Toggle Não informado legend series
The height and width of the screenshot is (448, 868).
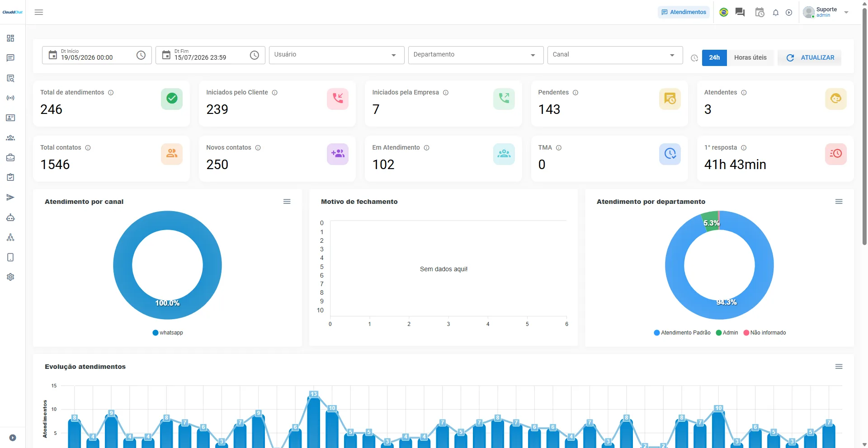click(765, 333)
